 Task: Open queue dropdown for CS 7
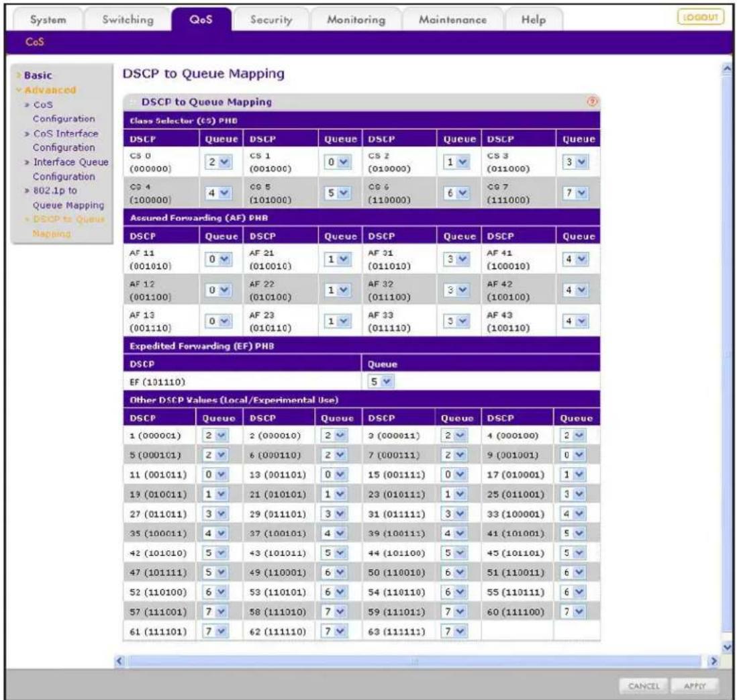(x=575, y=193)
